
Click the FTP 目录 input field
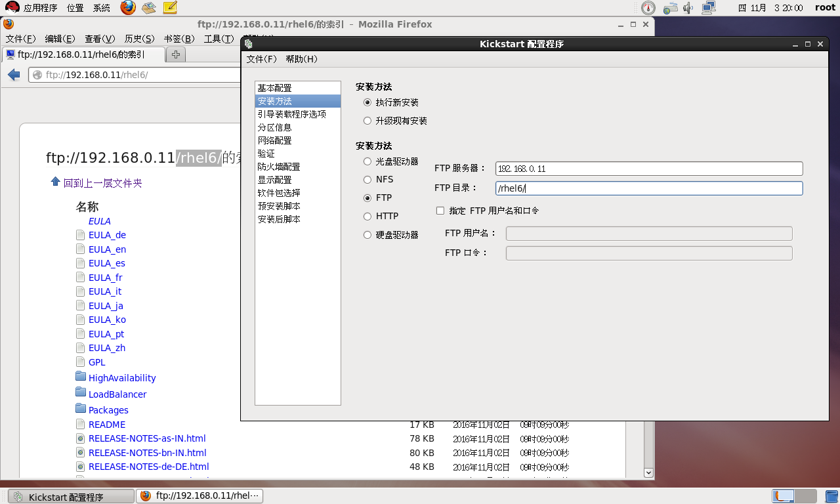click(649, 188)
